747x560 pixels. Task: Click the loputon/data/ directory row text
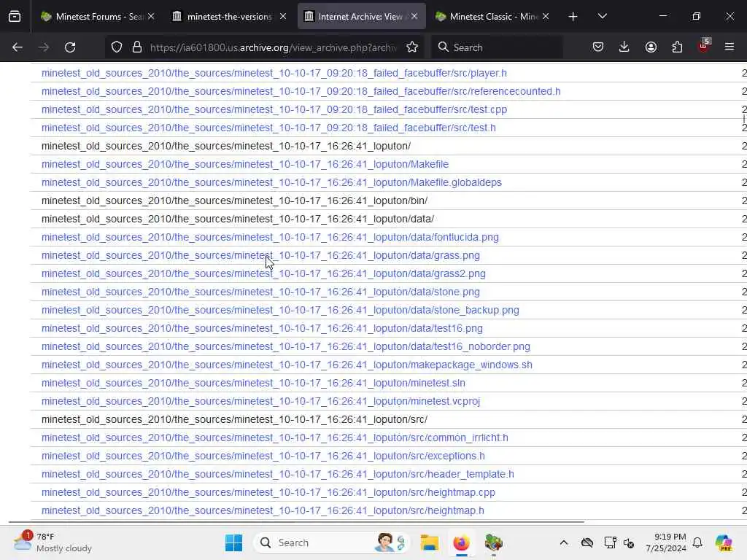click(238, 219)
